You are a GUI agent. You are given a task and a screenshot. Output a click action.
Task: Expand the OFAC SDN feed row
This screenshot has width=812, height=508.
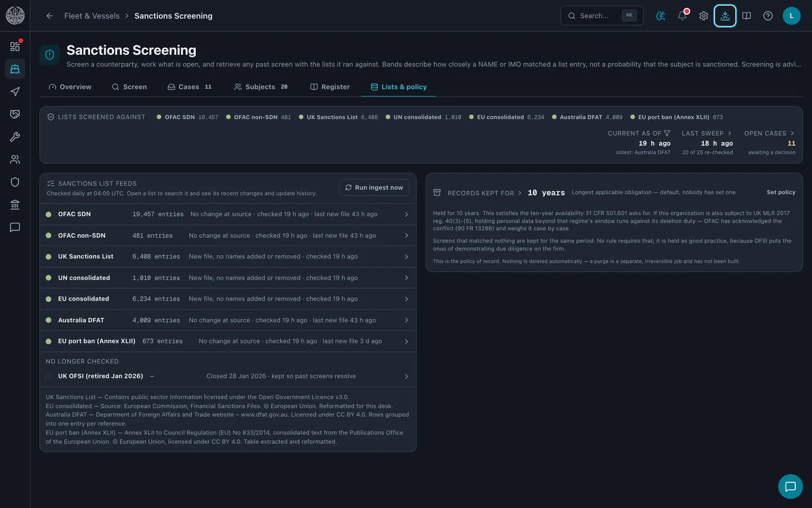[228, 214]
